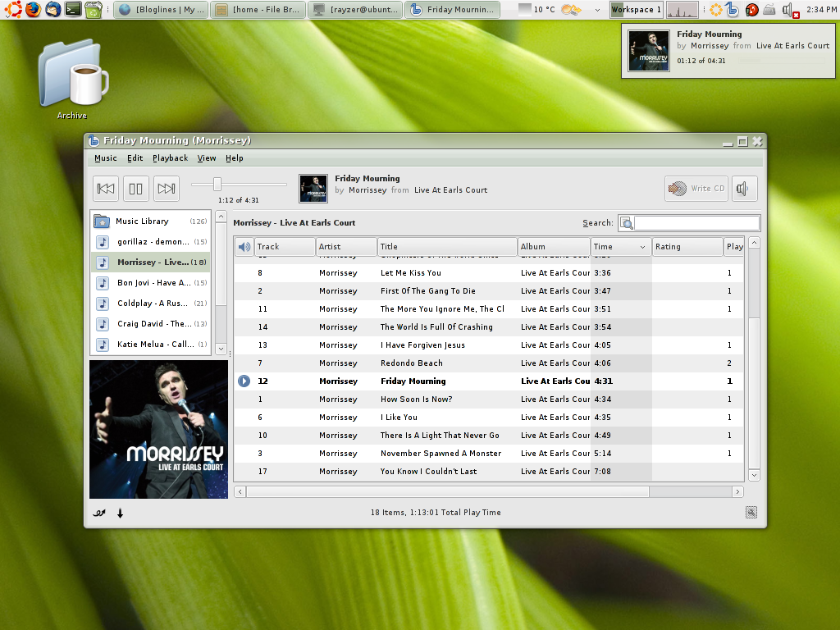Open the volume speaker button in Banshee
This screenshot has width=840, height=630.
pyautogui.click(x=744, y=189)
